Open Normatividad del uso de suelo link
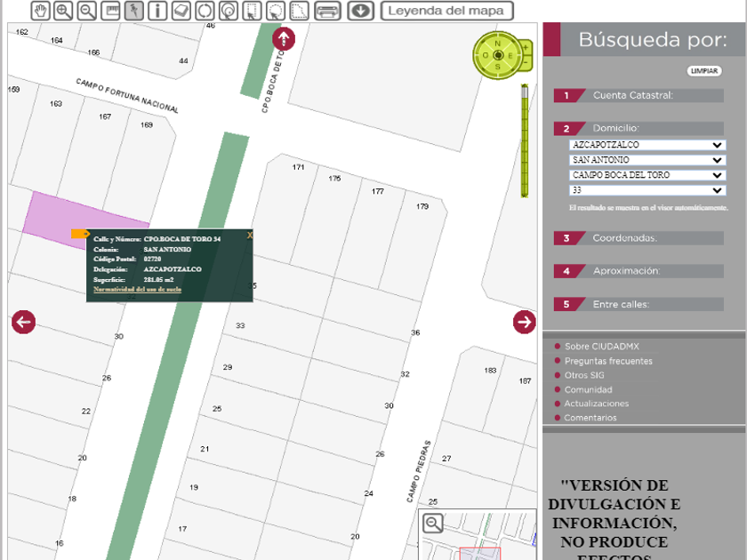747x560 pixels. click(137, 289)
